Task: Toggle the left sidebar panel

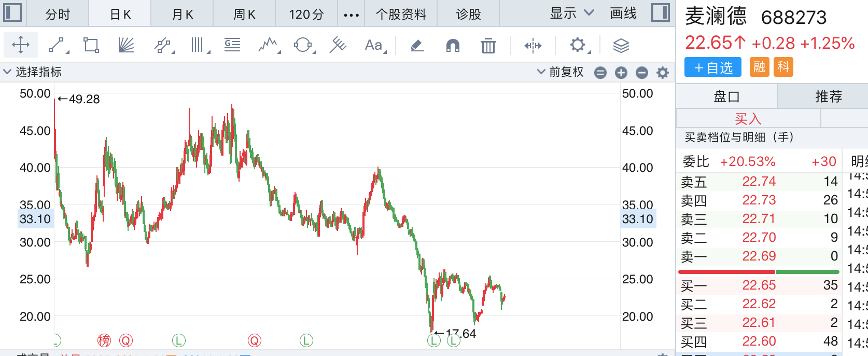Action: pos(12,12)
